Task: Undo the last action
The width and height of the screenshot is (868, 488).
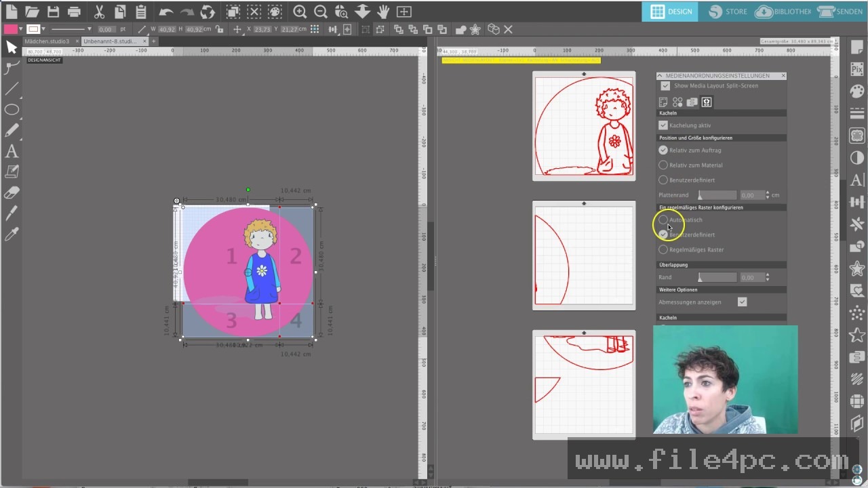Action: [x=165, y=12]
